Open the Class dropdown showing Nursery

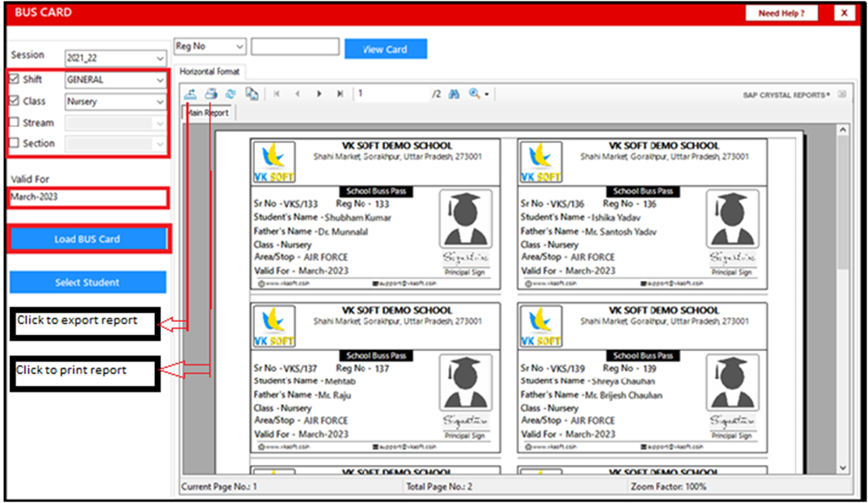[115, 101]
